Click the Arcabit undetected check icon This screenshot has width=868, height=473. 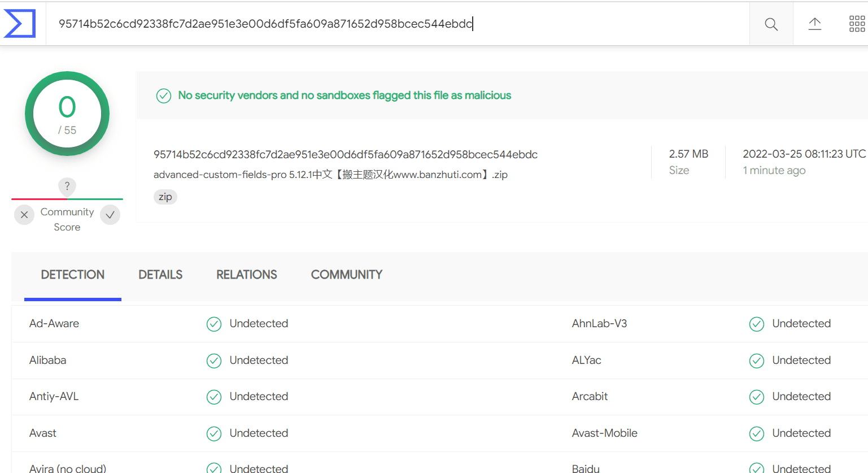pos(757,397)
